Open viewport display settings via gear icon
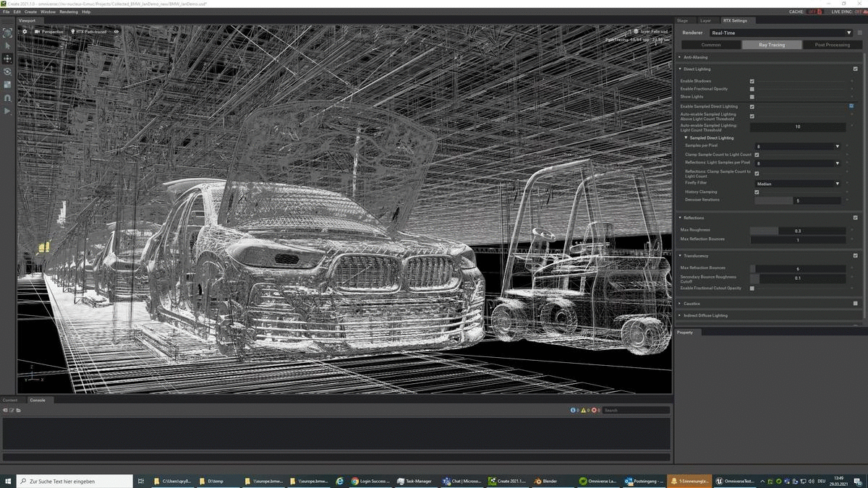 pos(25,32)
